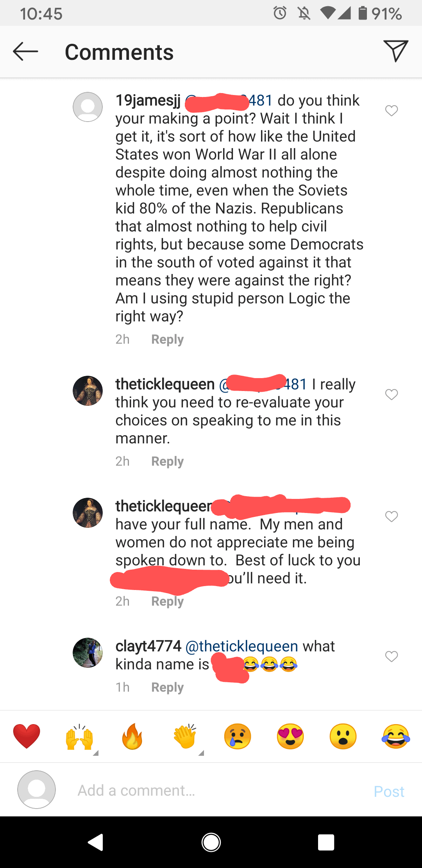React with the laughing tears emoji

click(x=395, y=736)
